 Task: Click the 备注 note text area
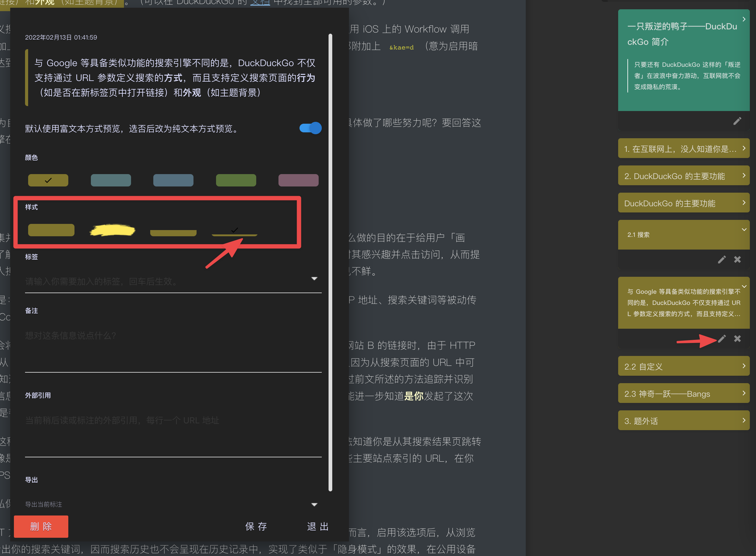pos(173,348)
